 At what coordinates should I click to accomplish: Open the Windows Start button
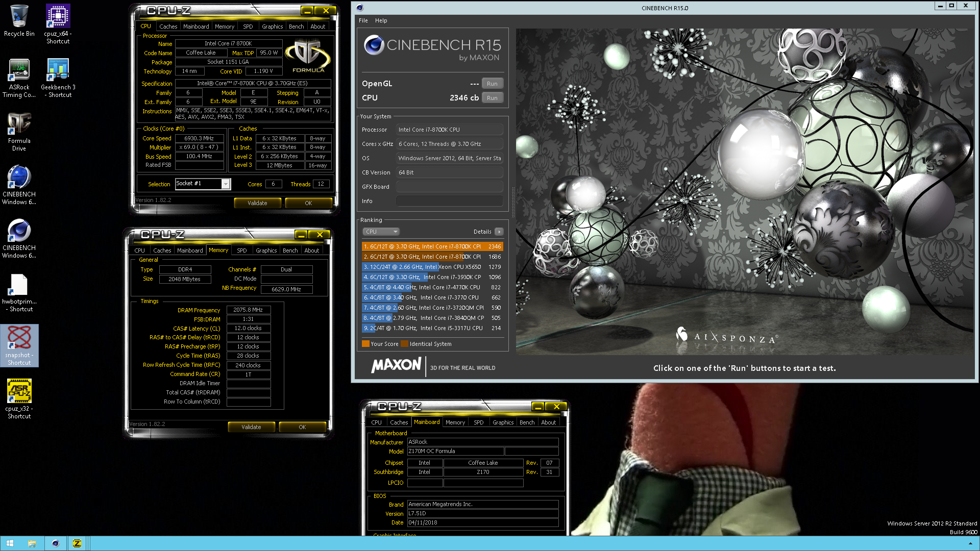pos(10,543)
